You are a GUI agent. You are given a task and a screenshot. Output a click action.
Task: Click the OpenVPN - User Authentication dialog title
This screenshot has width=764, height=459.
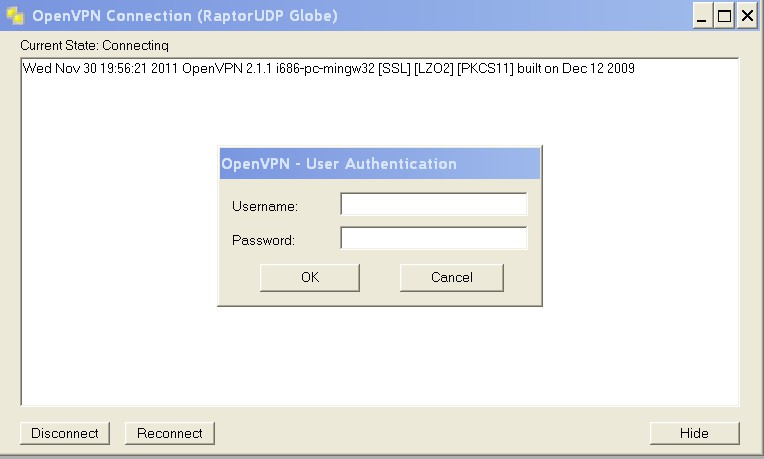click(x=339, y=163)
